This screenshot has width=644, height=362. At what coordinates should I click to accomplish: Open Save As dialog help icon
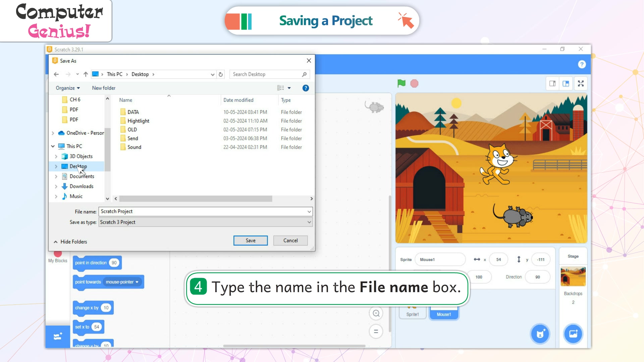point(306,88)
